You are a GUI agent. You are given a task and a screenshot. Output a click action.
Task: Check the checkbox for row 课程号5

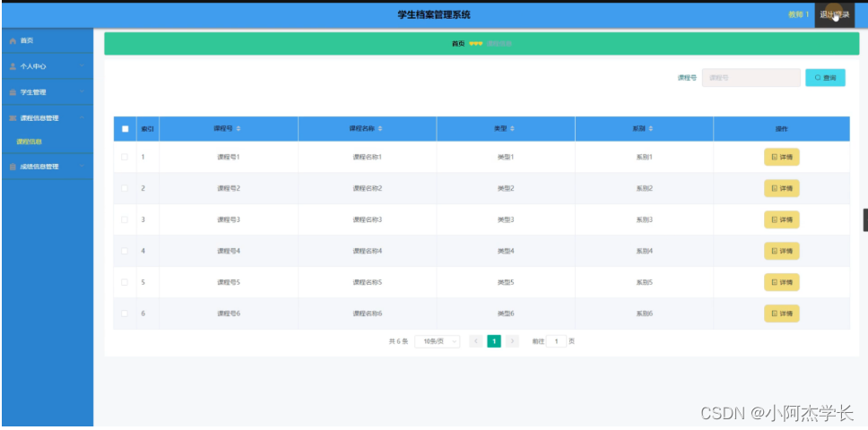click(125, 282)
